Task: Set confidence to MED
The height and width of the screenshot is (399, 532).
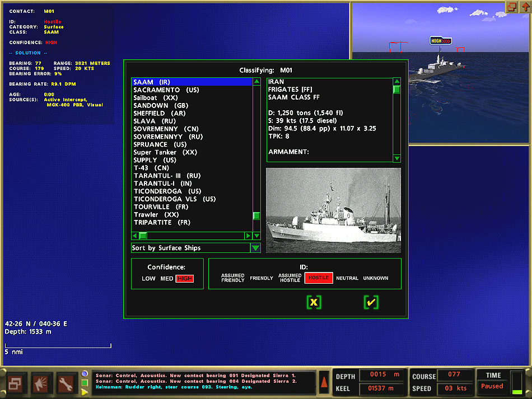Action: (166, 278)
